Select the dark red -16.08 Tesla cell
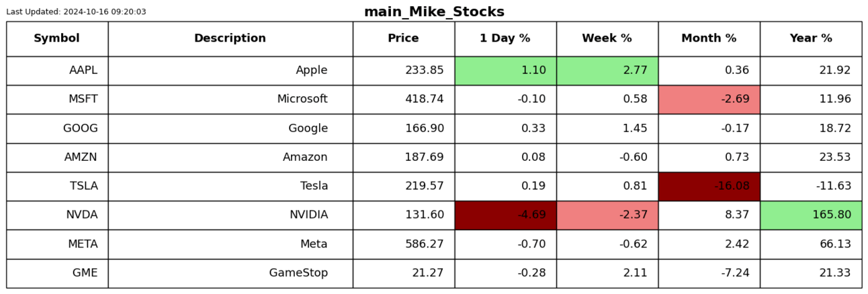The image size is (868, 294). point(709,186)
